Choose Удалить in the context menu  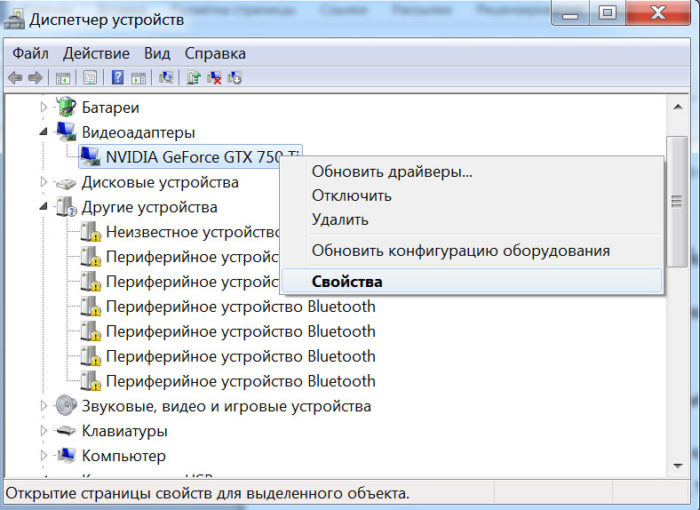point(472,220)
